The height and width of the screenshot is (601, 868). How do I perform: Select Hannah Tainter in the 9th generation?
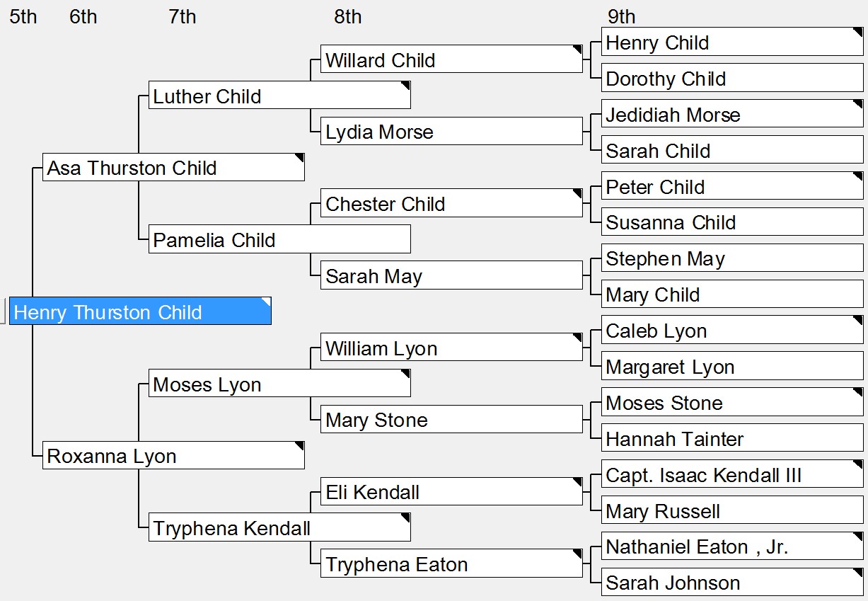pyautogui.click(x=732, y=438)
